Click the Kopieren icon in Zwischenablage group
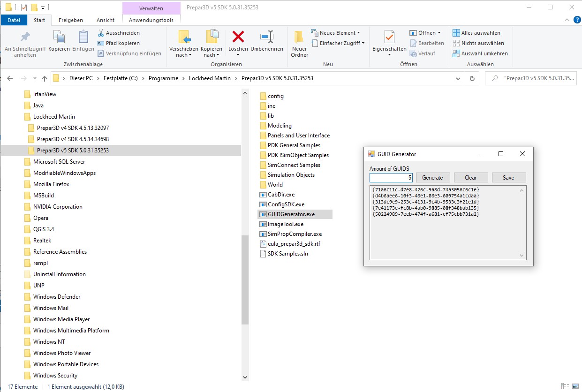The image size is (582, 392). [59, 37]
